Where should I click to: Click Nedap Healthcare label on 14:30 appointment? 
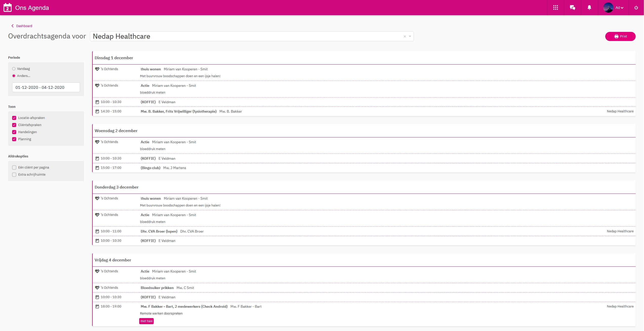620,111
